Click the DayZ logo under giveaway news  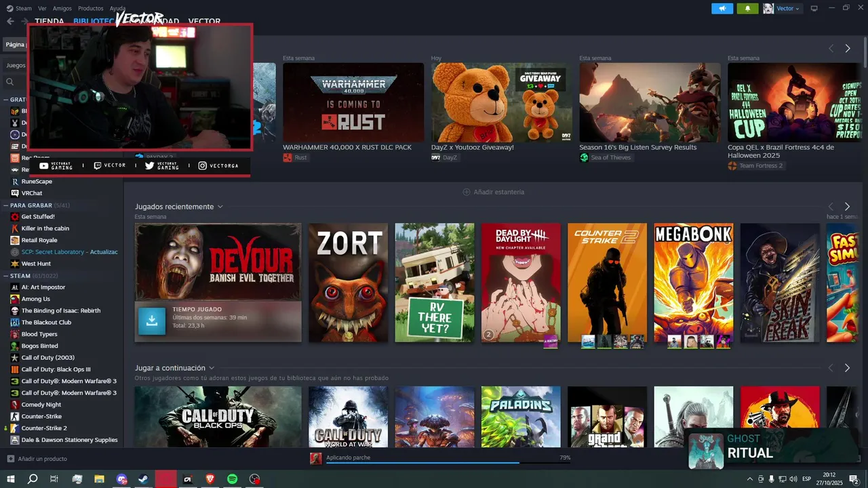[436, 157]
